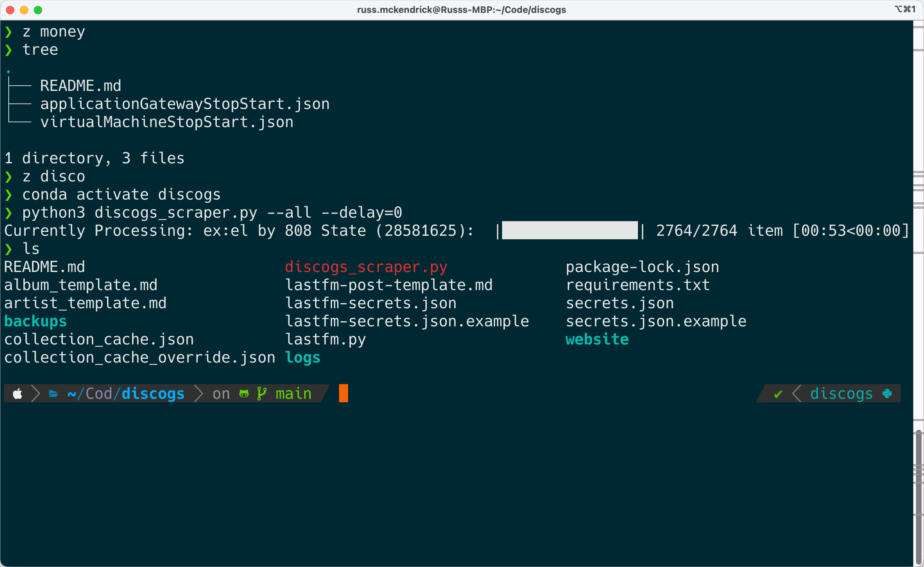Click the Apple logo icon in prompt
Image resolution: width=924 pixels, height=567 pixels.
[18, 394]
